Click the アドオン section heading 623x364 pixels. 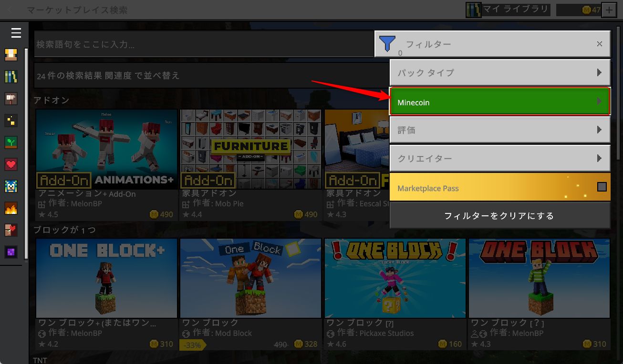51,100
